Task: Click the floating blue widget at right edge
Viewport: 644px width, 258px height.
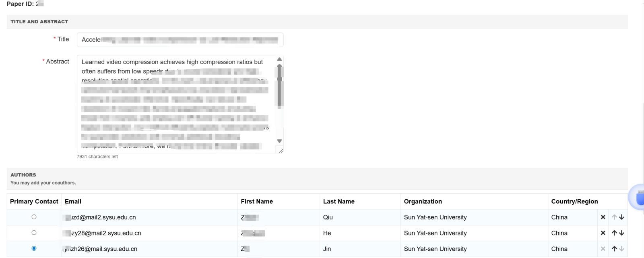Action: [x=638, y=197]
